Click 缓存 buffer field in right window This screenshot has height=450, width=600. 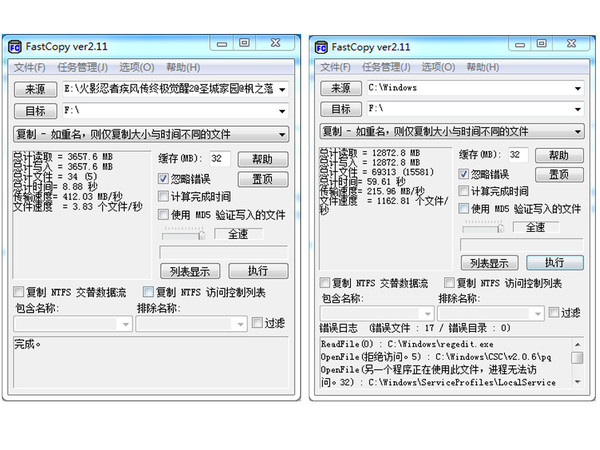click(518, 155)
